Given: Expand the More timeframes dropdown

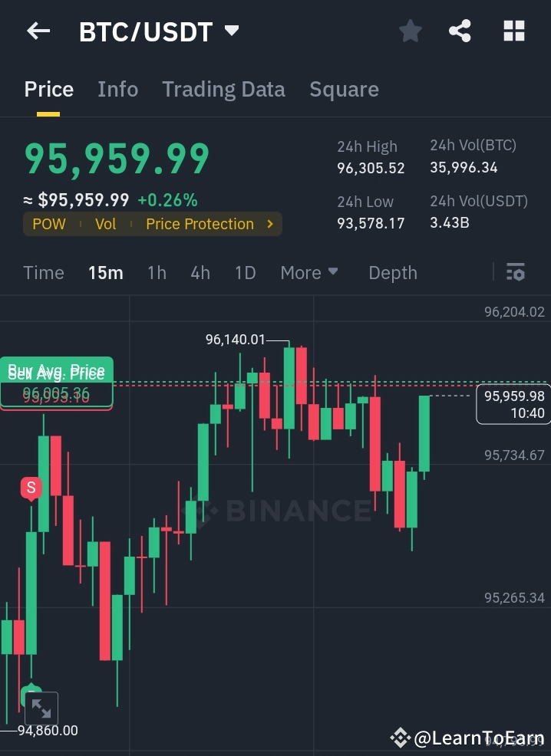Looking at the screenshot, I should point(308,272).
